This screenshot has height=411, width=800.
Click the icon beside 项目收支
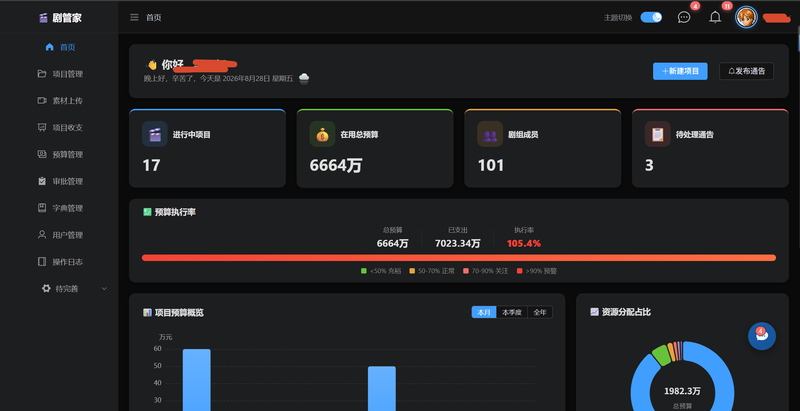42,127
